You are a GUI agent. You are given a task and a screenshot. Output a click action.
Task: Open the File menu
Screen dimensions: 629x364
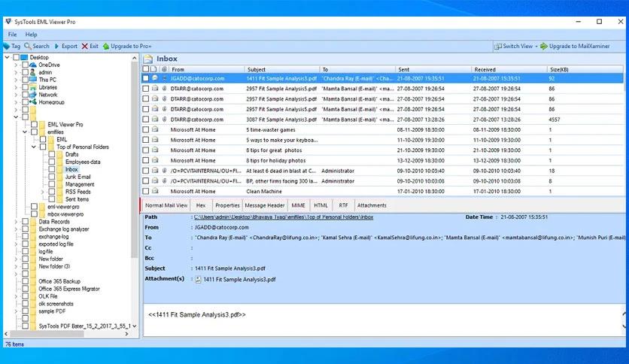click(x=12, y=35)
